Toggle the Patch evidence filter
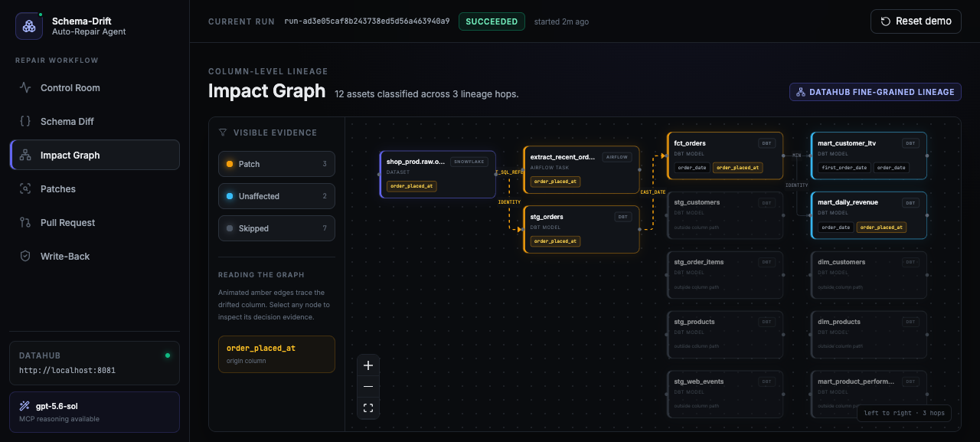This screenshot has width=980, height=442. click(276, 164)
